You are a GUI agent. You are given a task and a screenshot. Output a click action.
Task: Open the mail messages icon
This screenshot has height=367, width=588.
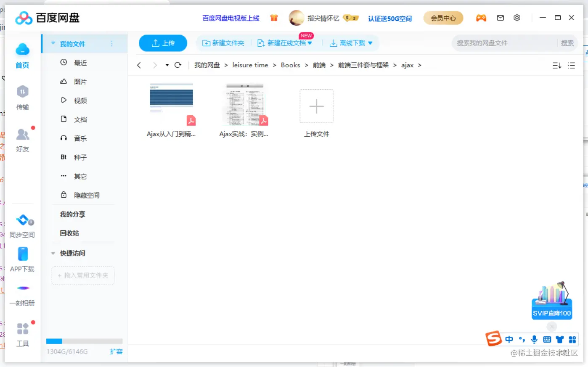coord(500,18)
